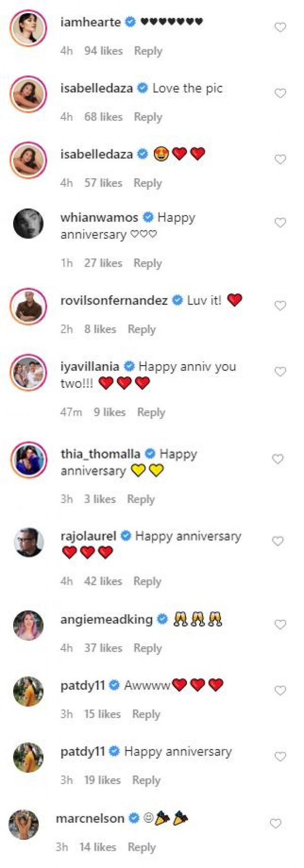This screenshot has width=304, height=868.
Task: Open isabelledaza's profile via username link
Action: click(96, 88)
